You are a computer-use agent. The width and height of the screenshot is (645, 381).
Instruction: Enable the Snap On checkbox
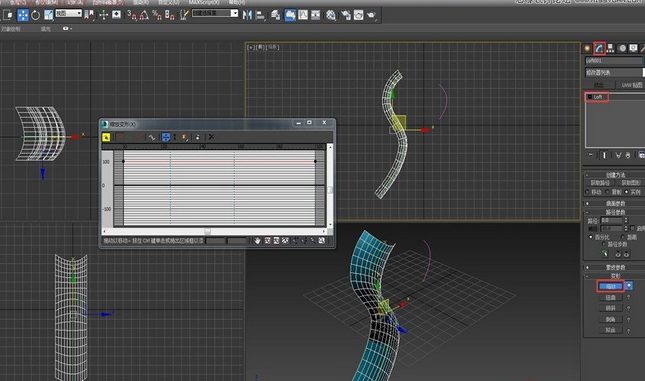coord(633,228)
